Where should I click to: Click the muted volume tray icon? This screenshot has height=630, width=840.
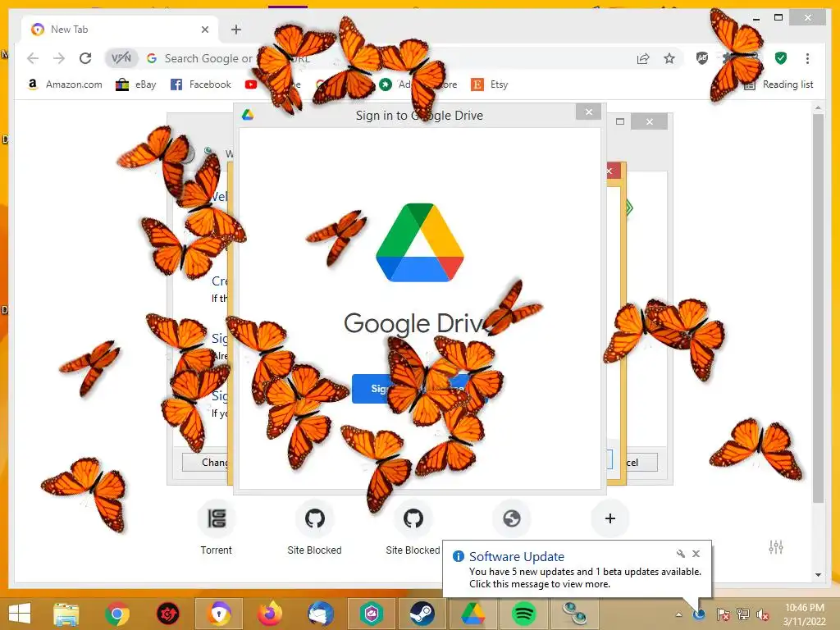[x=762, y=614]
